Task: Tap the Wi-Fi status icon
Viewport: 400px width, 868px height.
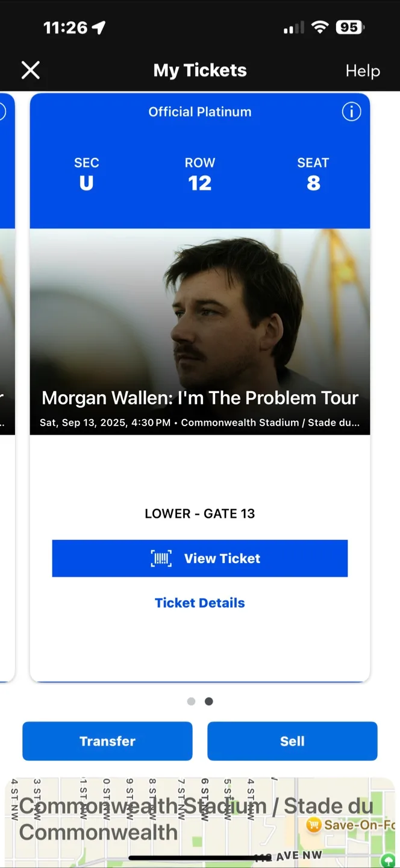Action: 320,27
